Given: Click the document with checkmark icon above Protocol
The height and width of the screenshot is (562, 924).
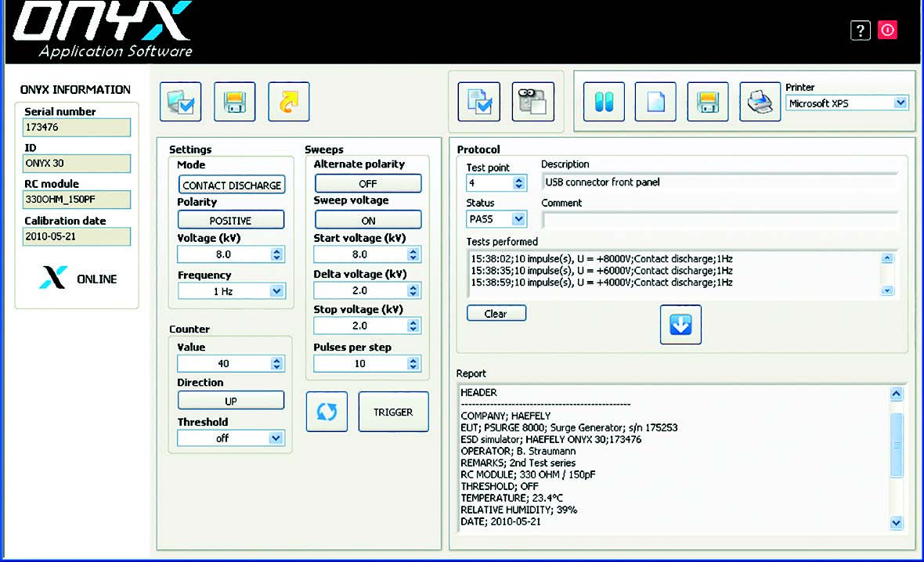Looking at the screenshot, I should click(479, 102).
